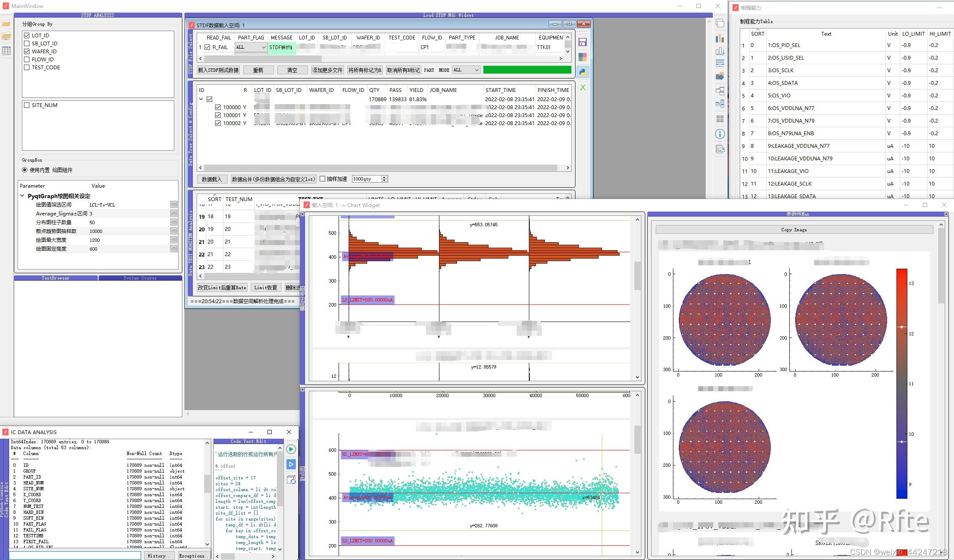Click the circled information icon
This screenshot has height=560, width=954.
(x=720, y=134)
